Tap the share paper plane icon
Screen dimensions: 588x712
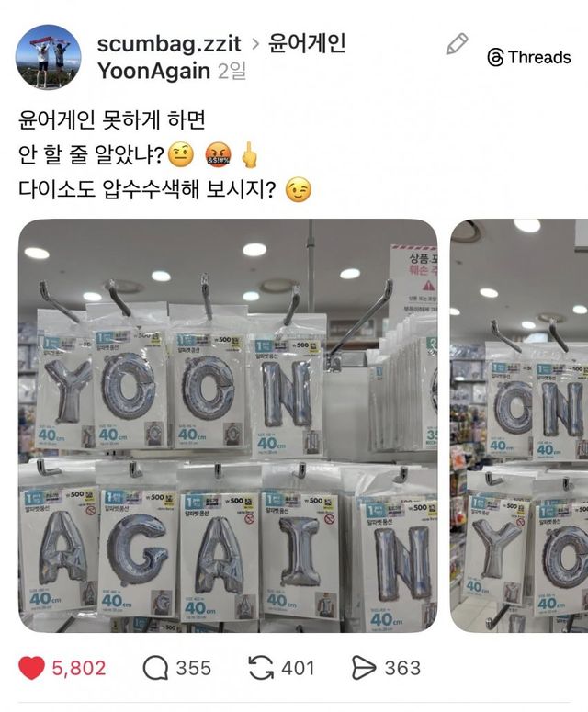(x=364, y=668)
